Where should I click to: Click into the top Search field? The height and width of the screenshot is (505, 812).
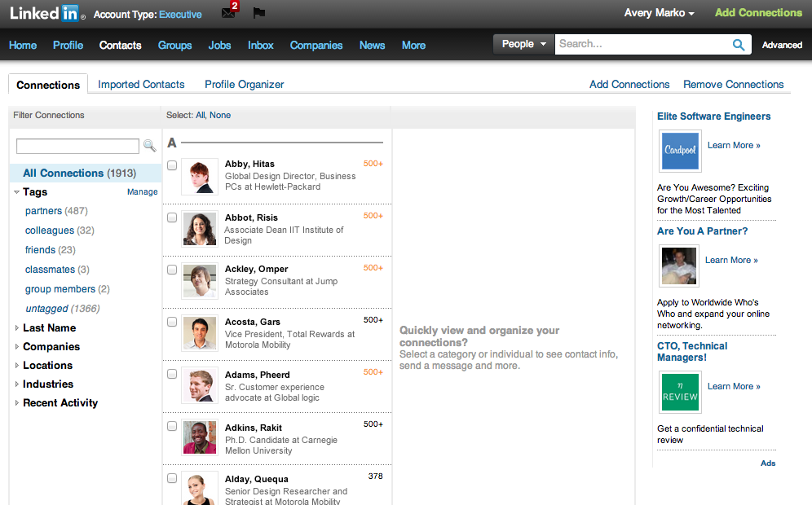pyautogui.click(x=643, y=45)
